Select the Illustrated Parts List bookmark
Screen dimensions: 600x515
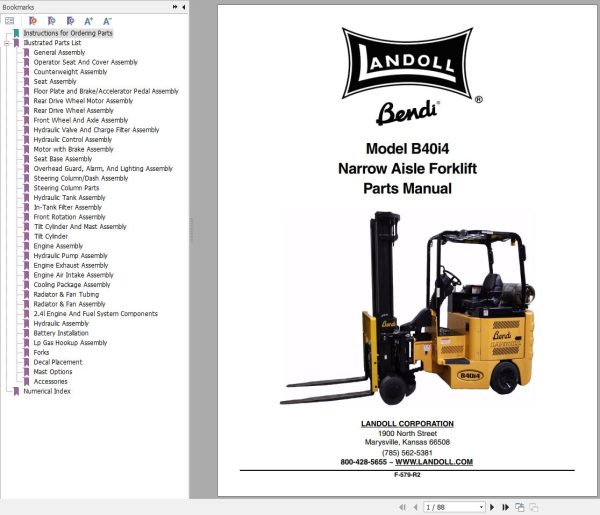click(52, 43)
